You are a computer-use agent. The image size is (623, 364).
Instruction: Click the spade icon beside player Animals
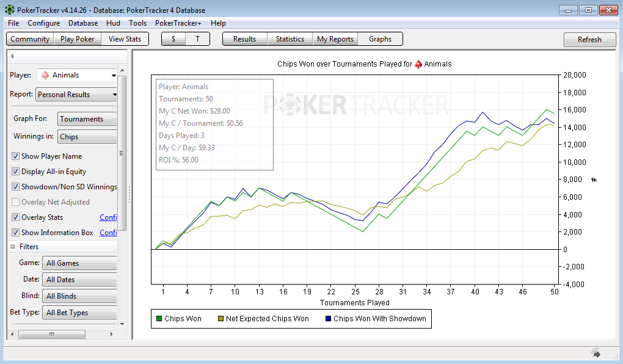pyautogui.click(x=45, y=75)
